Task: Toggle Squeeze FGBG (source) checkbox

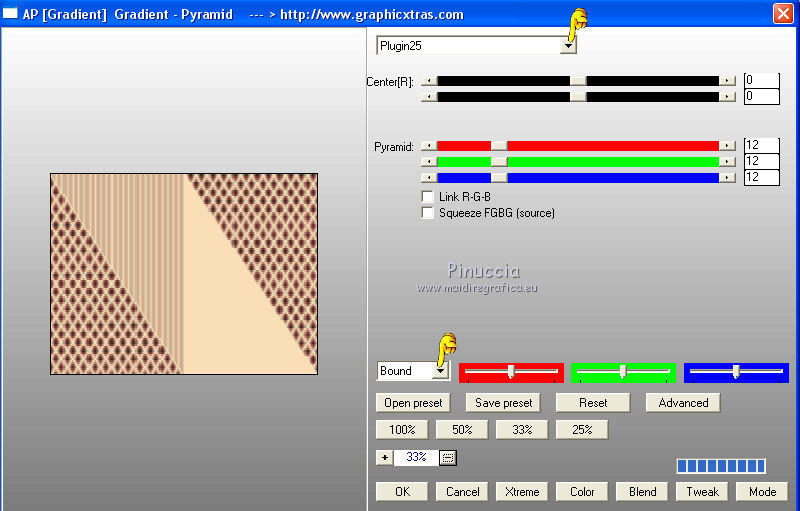Action: point(428,213)
